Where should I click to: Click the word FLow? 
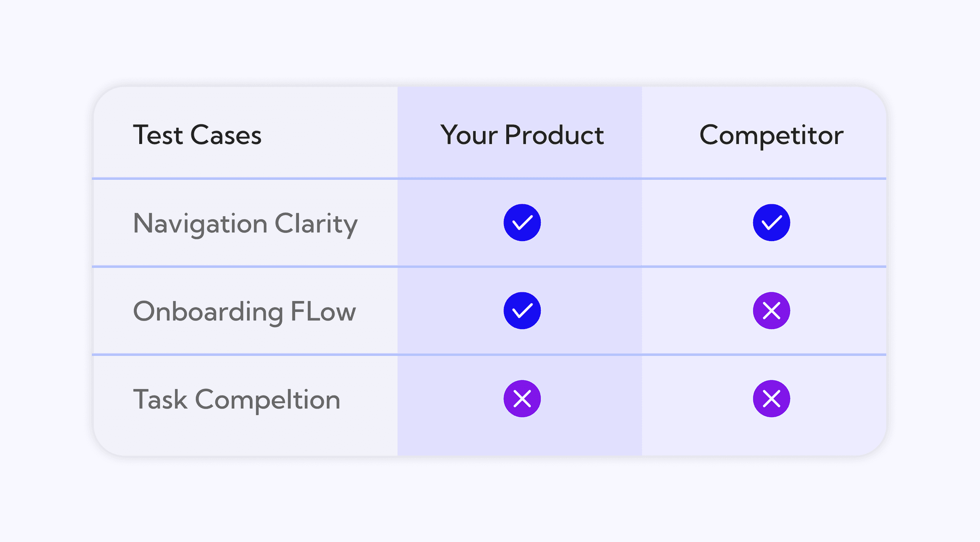[323, 311]
